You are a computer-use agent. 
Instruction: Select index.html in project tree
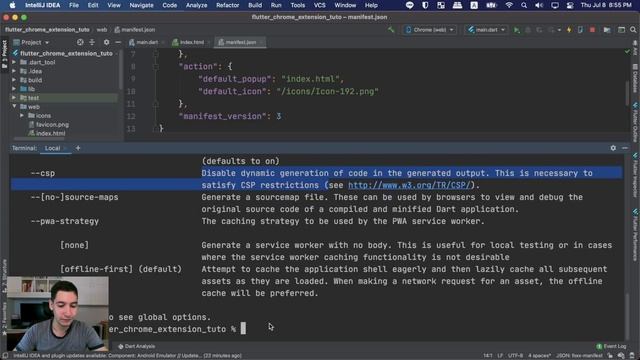pyautogui.click(x=47, y=133)
